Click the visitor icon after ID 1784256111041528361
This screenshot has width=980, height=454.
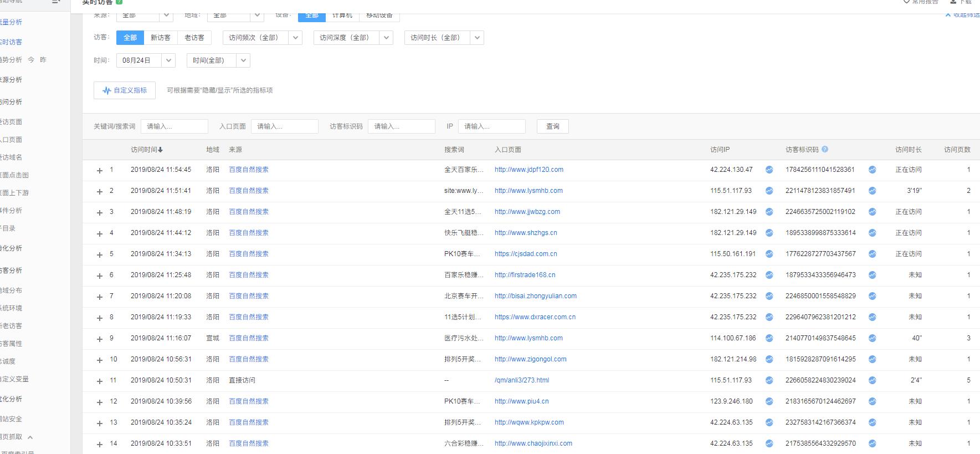(872, 170)
